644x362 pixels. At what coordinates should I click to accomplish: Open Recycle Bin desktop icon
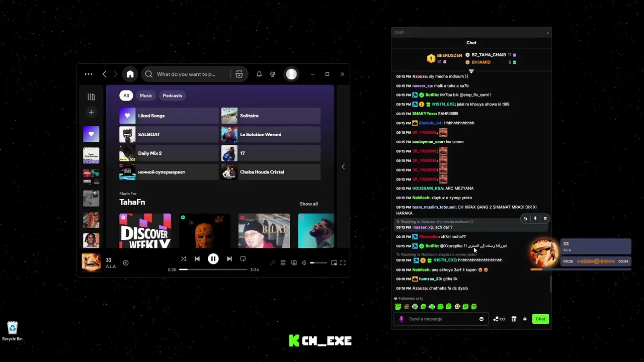[12, 331]
